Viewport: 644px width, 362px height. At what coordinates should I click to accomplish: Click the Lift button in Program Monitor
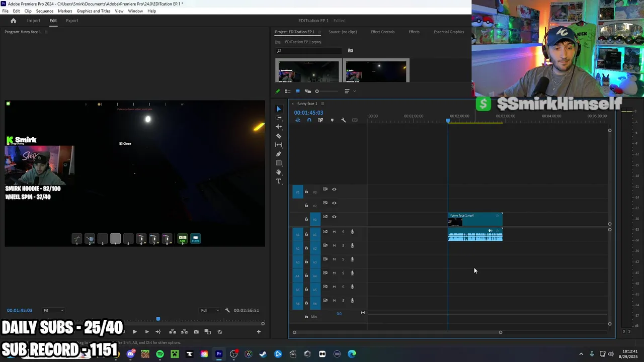tap(172, 332)
